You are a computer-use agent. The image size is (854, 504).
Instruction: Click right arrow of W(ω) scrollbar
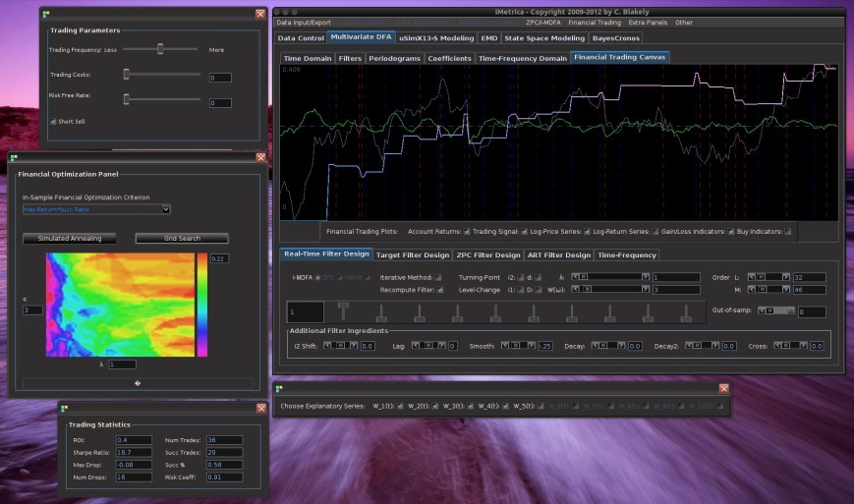point(646,290)
